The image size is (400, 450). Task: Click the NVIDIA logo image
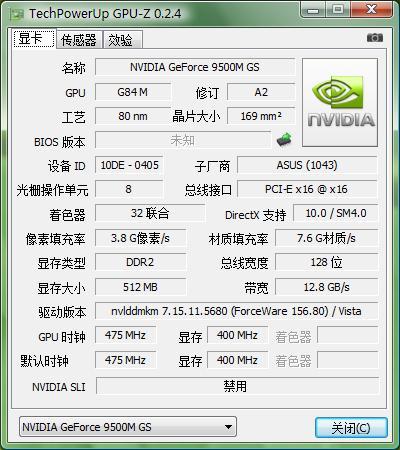340,103
